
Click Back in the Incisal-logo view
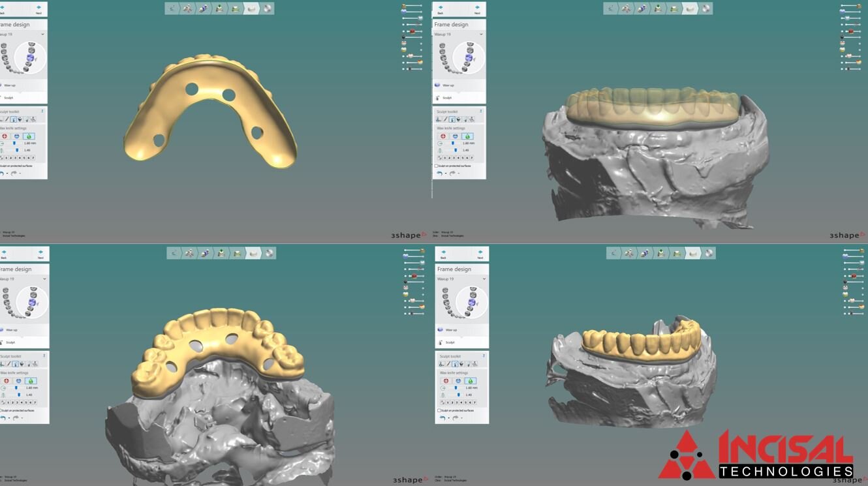pyautogui.click(x=442, y=253)
